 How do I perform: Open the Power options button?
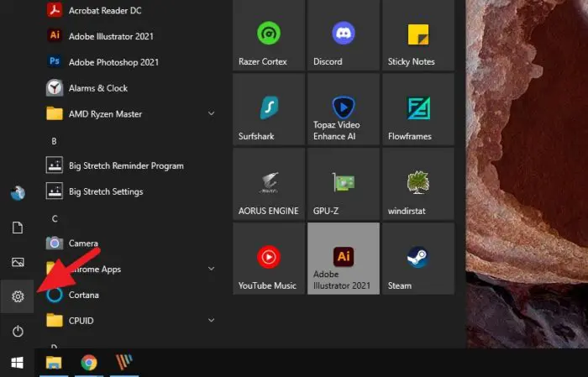(x=18, y=331)
